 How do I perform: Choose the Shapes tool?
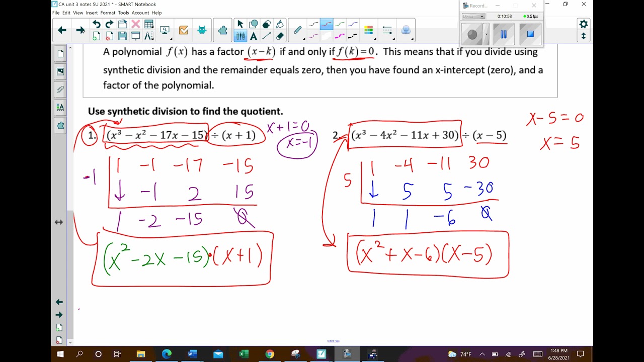click(x=254, y=24)
